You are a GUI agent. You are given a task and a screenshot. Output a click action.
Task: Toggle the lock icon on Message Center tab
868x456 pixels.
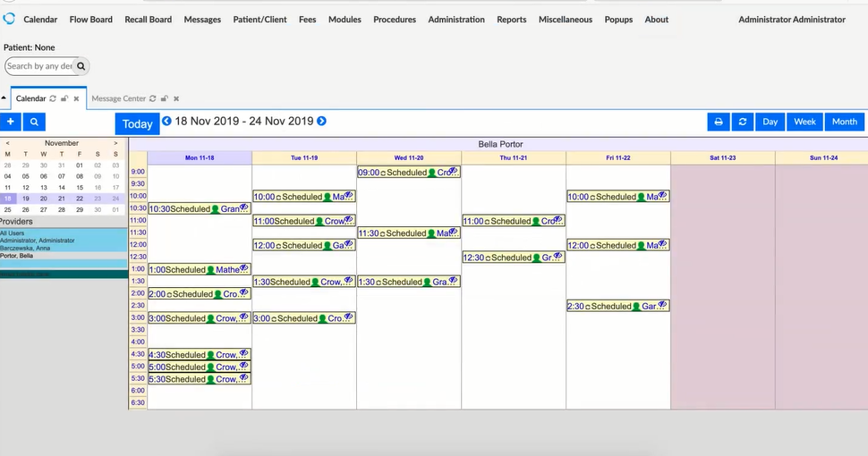[164, 98]
